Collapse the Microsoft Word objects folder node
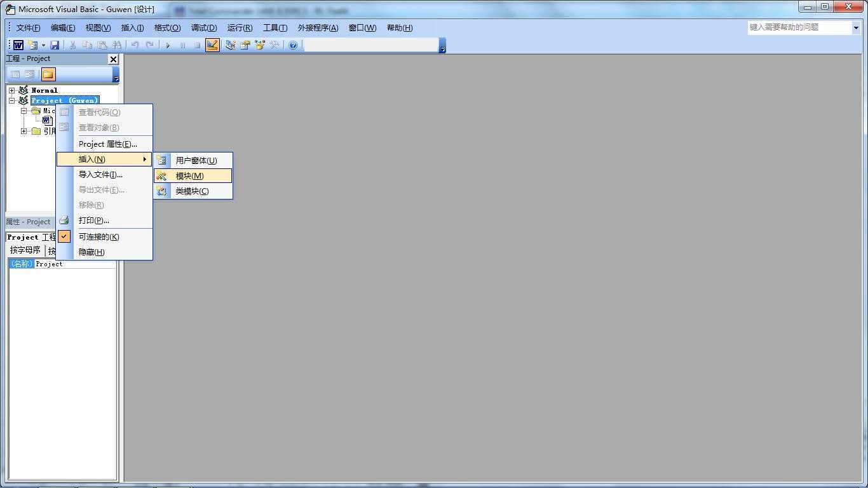868x488 pixels. (x=24, y=111)
